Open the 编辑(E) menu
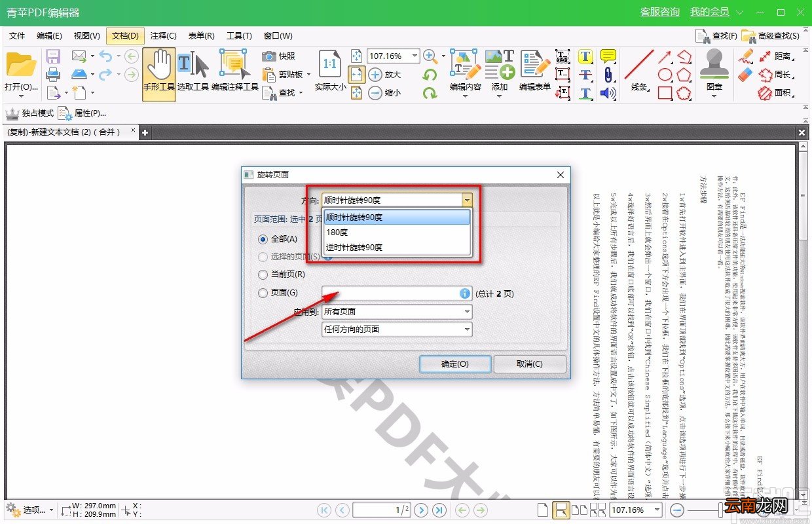The image size is (812, 524). click(x=49, y=36)
